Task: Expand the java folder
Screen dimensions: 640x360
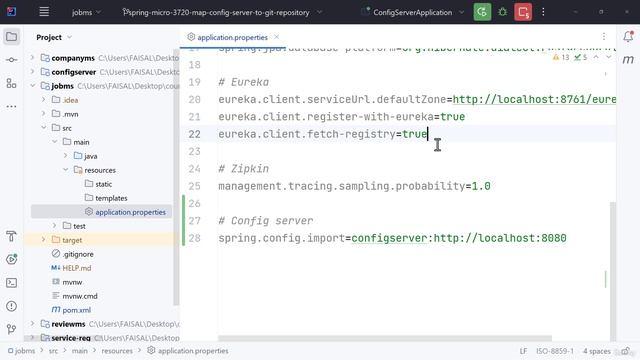Action: pyautogui.click(x=66, y=156)
